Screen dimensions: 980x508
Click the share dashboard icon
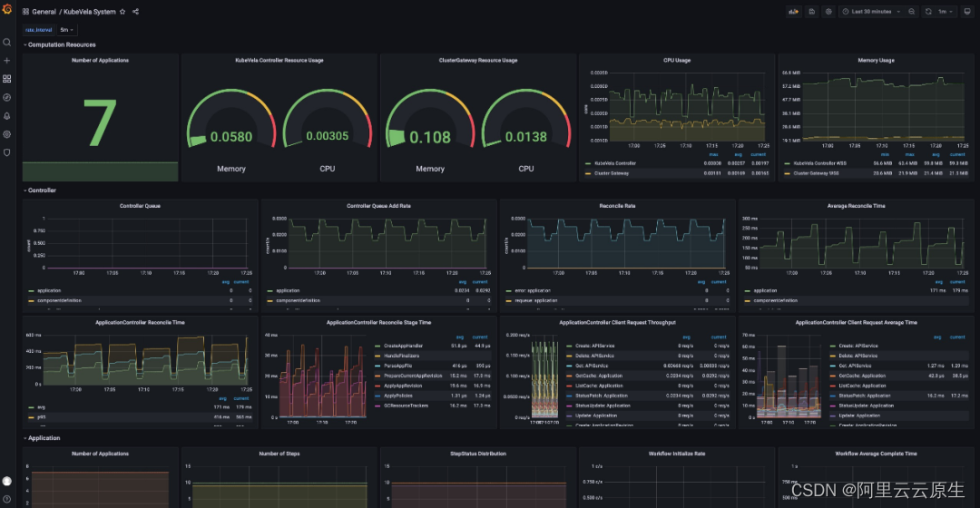(x=135, y=12)
